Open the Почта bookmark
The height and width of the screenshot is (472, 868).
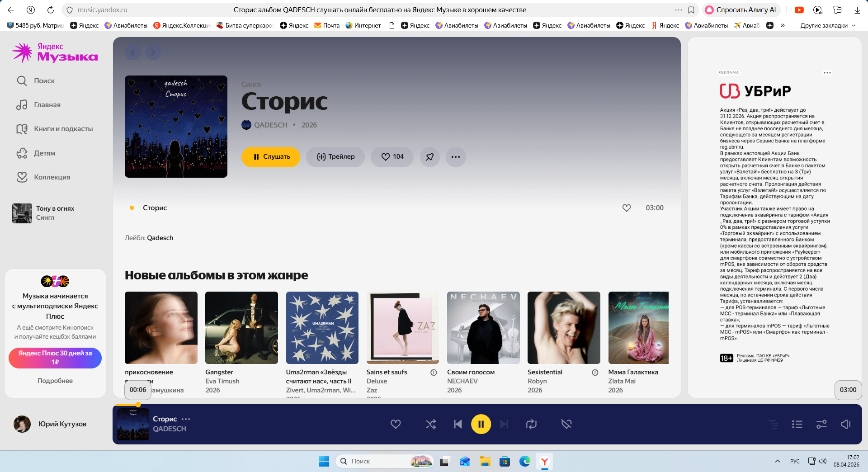click(x=327, y=25)
